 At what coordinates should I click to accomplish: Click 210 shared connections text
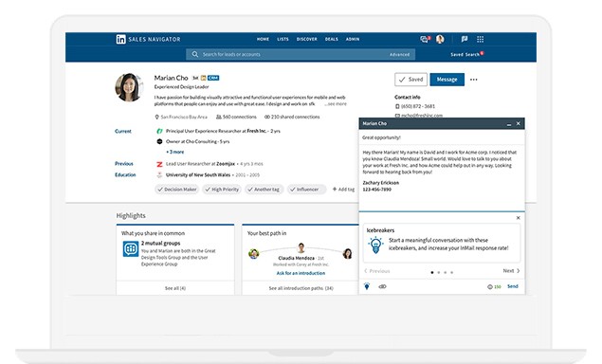click(295, 118)
